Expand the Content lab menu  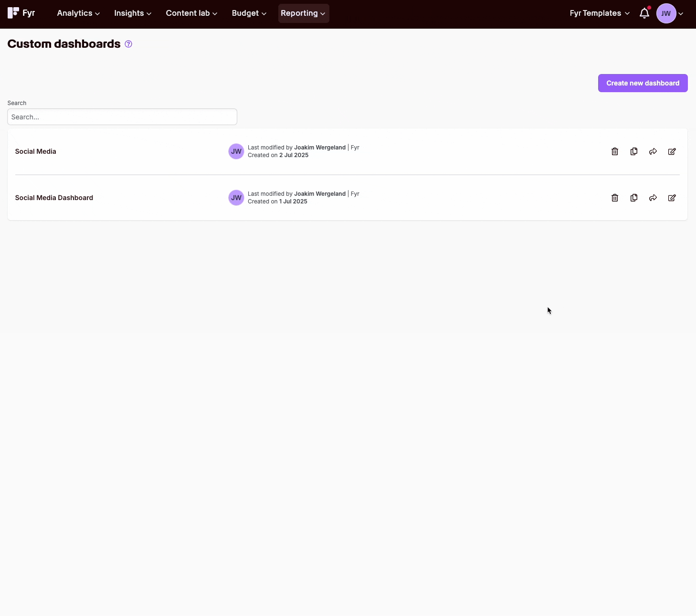191,13
